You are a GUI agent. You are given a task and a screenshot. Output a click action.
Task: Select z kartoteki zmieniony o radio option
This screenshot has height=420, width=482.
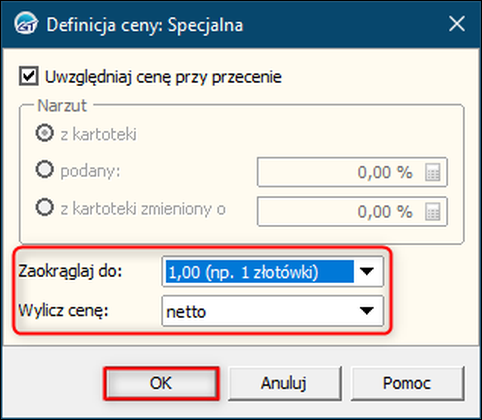(x=45, y=207)
